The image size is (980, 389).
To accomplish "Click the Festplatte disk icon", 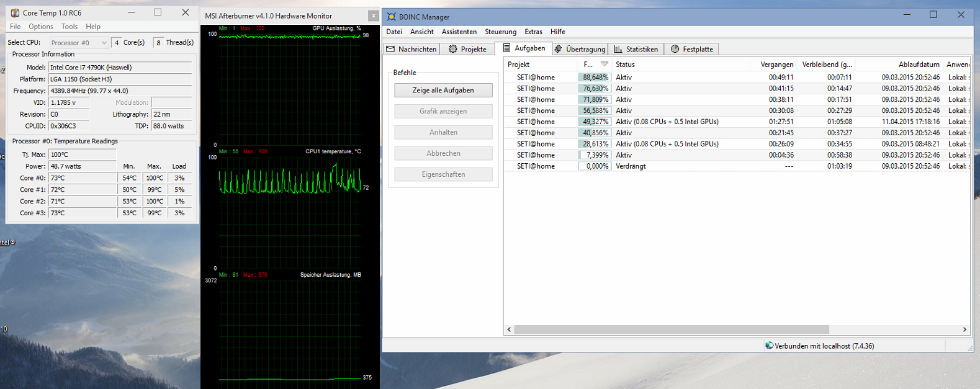I will (675, 49).
